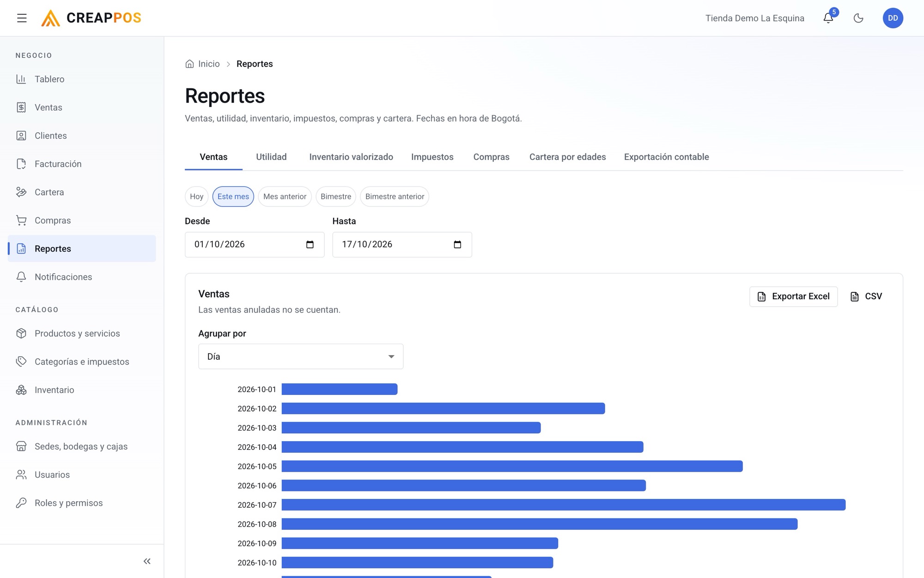
Task: Open the Desde date calendar picker icon
Action: click(x=310, y=245)
